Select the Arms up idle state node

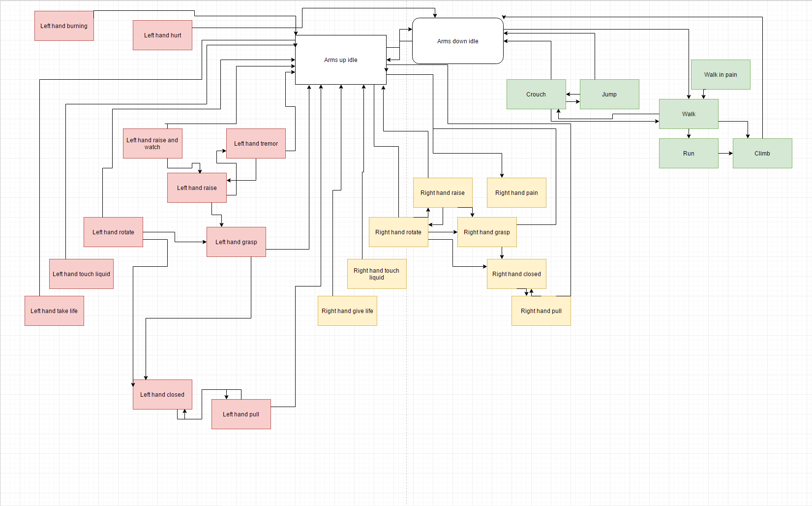(x=340, y=60)
